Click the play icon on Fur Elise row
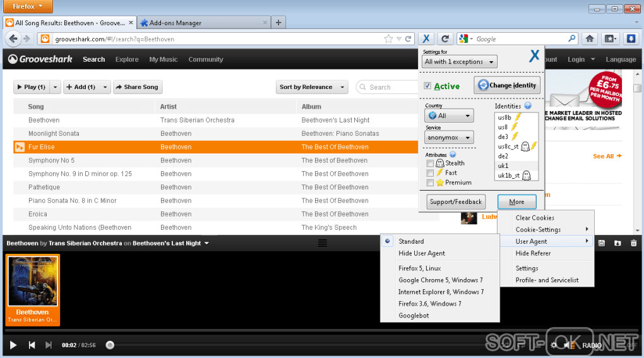The image size is (644, 358). click(20, 147)
